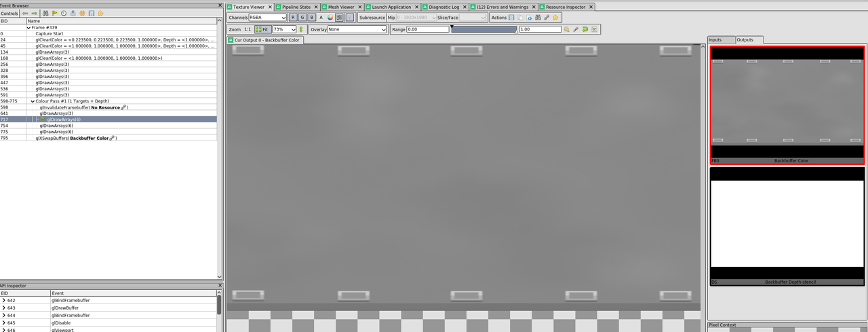Click the puzzle piece icon in Actions toolbar

tap(555, 17)
